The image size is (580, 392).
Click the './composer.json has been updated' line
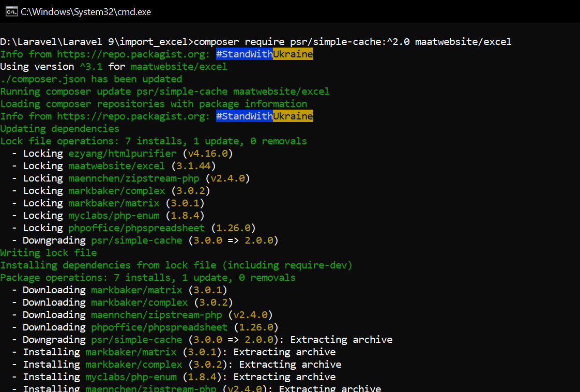click(x=91, y=79)
